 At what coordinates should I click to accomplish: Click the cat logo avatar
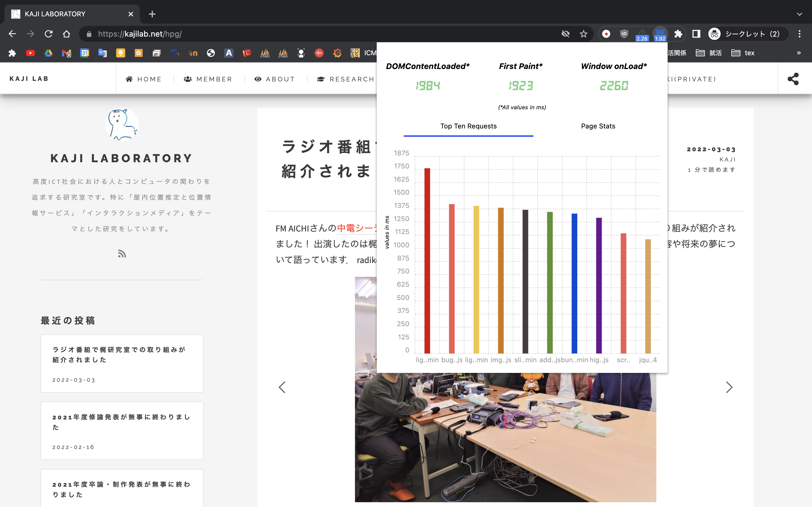pyautogui.click(x=122, y=124)
